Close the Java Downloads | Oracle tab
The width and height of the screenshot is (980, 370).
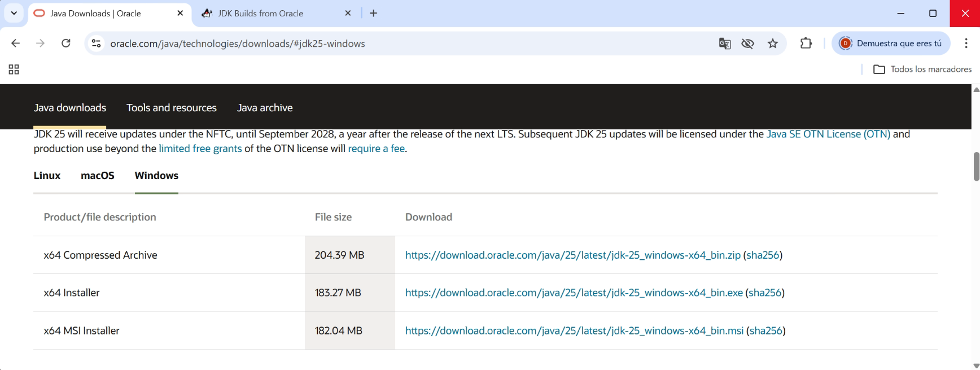[180, 13]
